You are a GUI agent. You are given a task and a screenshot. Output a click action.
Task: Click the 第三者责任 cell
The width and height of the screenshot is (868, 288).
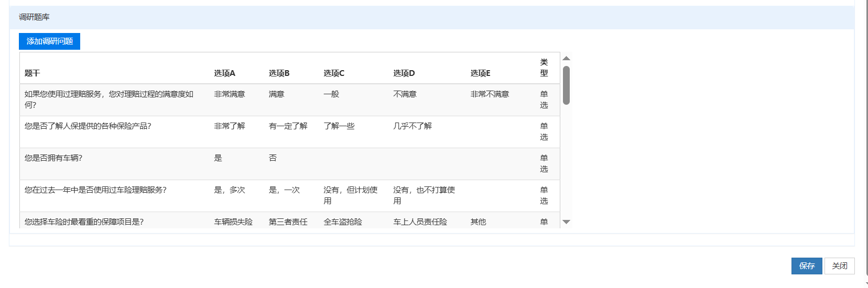click(288, 222)
